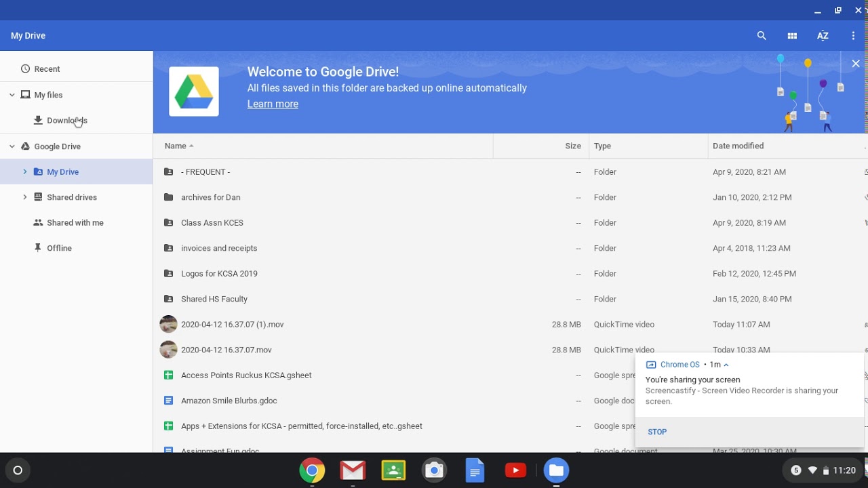This screenshot has width=868, height=488.
Task: Click the Chrome OS notification title
Action: 679,365
